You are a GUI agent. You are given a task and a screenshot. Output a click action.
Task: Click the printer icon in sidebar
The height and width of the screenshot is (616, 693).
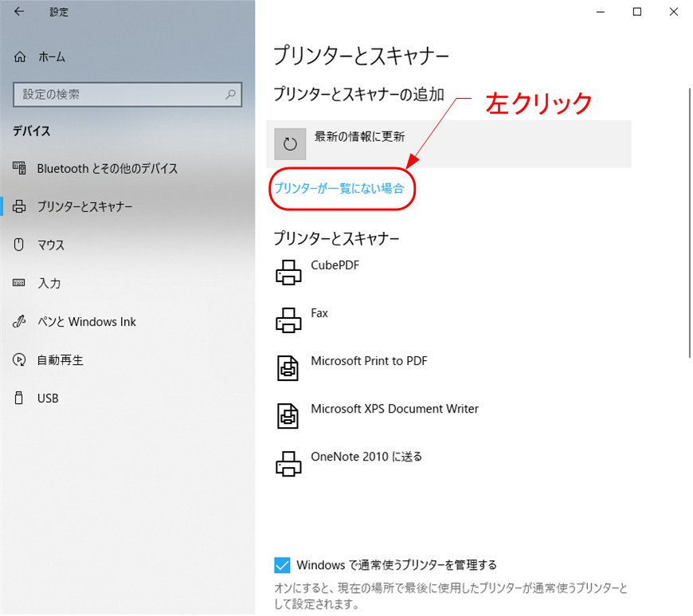point(19,206)
